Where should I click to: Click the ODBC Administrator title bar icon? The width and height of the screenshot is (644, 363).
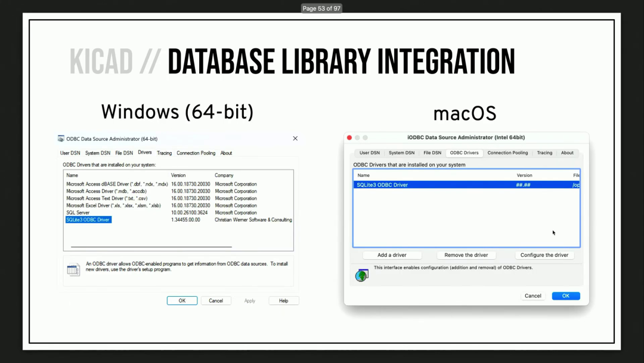[x=61, y=139]
